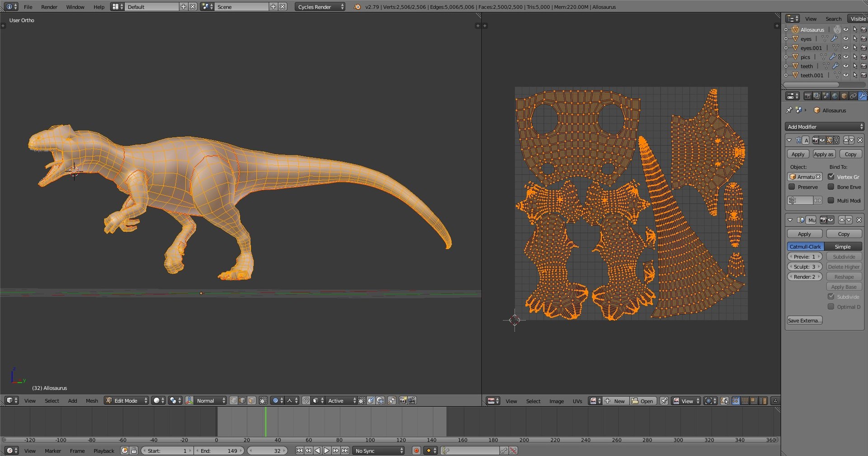868x456 pixels.
Task: Toggle Armature modifier render camera icon
Action: click(816, 140)
